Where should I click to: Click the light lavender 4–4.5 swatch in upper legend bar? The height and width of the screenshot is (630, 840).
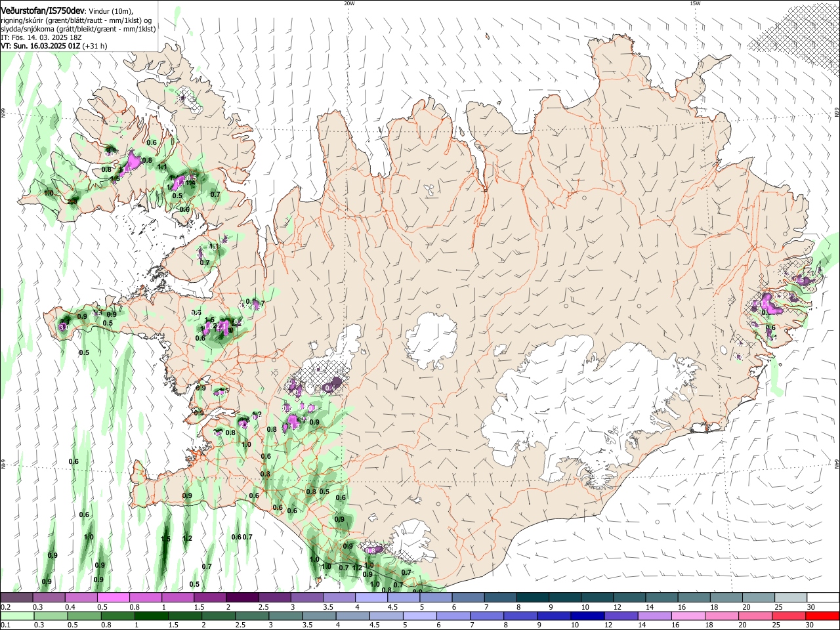pos(370,598)
